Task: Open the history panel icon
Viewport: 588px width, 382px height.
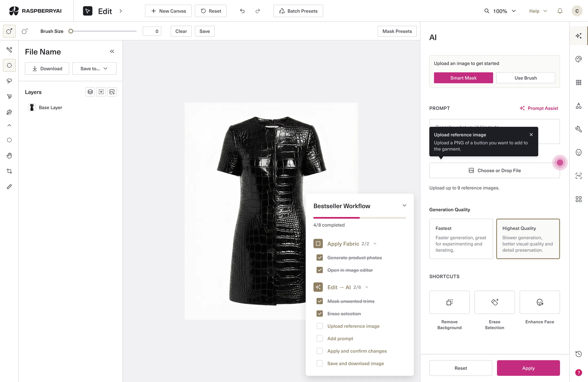Action: click(579, 354)
